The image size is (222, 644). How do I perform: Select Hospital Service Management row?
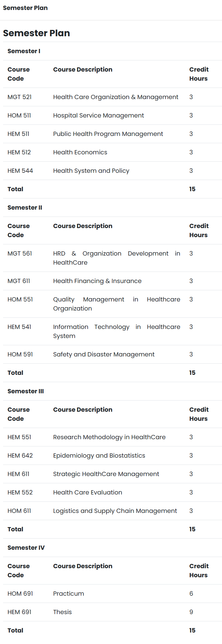pos(113,115)
